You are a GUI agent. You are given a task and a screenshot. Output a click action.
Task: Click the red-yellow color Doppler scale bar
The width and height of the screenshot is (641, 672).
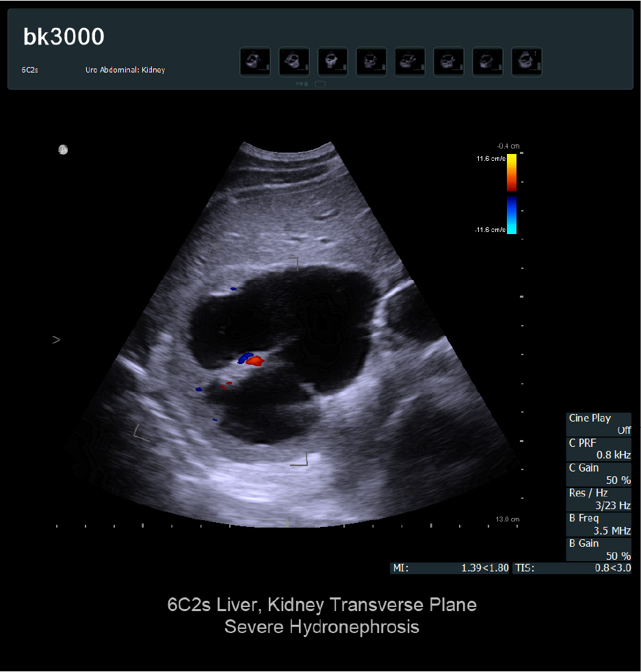point(512,172)
